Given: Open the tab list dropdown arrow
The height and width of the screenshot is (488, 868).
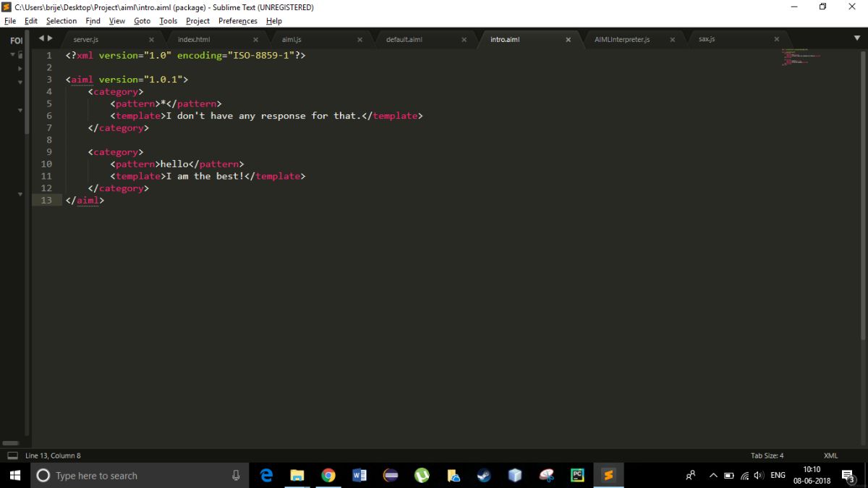Looking at the screenshot, I should 857,38.
